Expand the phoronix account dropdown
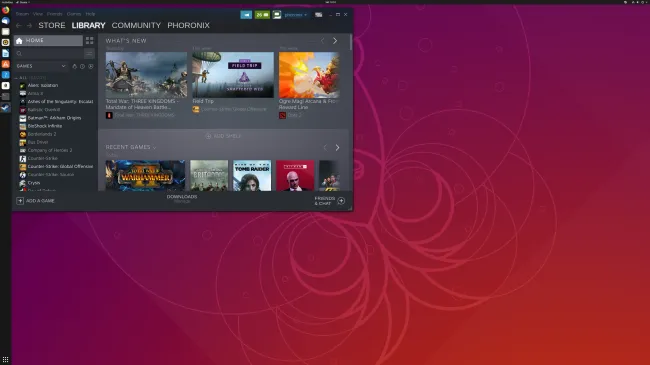Viewport: 650px width, 365px height. (296, 15)
